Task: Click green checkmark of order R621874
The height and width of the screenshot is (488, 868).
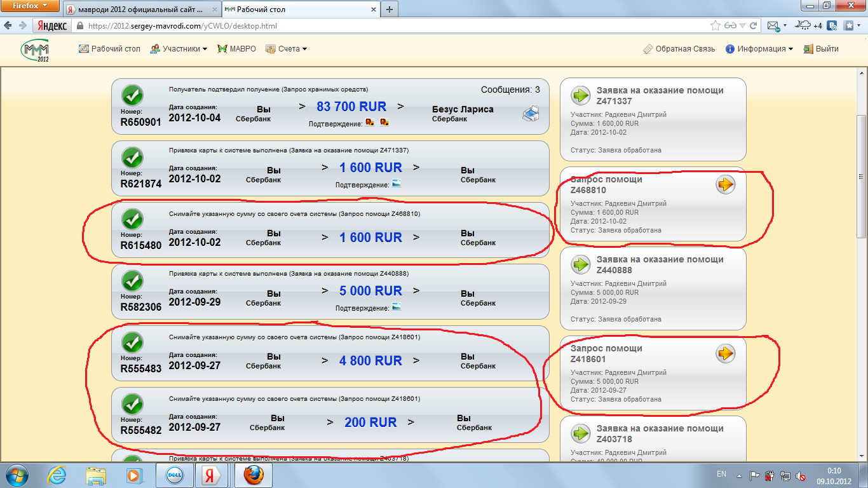Action: 132,157
